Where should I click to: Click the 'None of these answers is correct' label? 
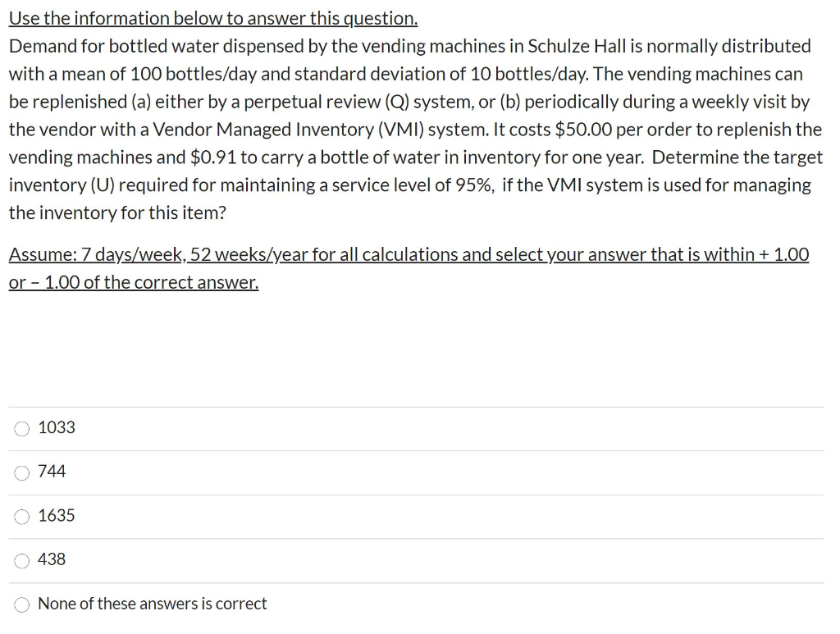click(153, 604)
